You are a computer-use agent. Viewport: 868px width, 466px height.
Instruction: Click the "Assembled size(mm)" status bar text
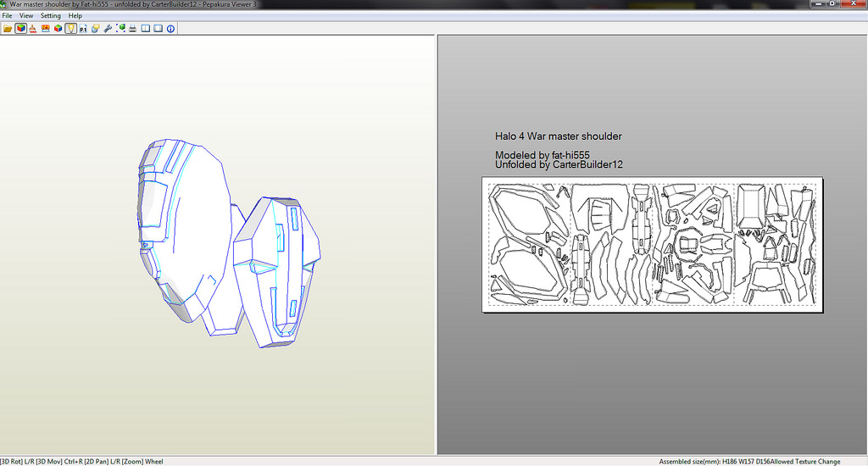[x=690, y=462]
